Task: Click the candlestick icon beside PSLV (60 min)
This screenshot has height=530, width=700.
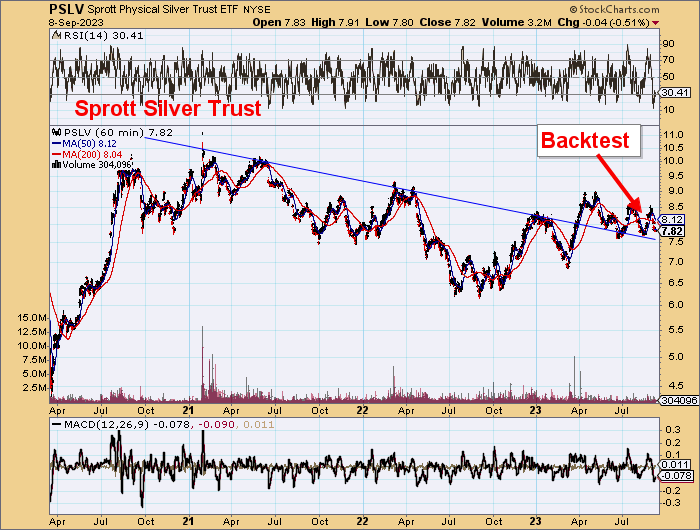Action: click(x=56, y=133)
